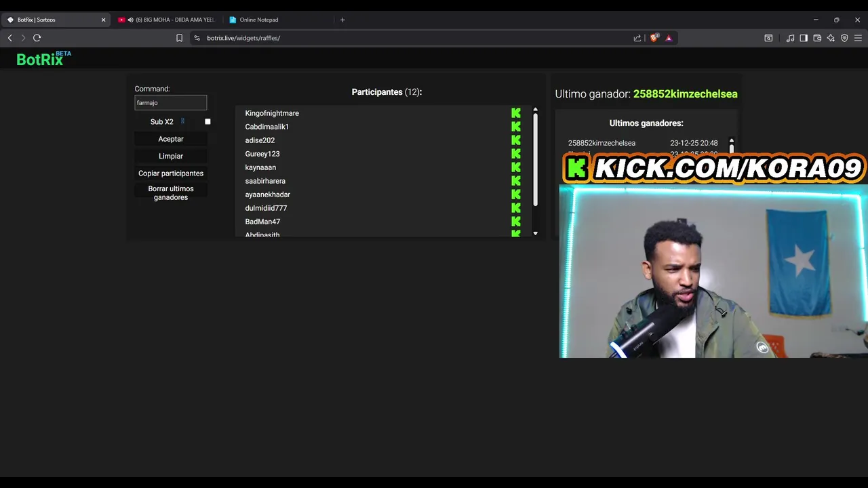This screenshot has height=488, width=868.
Task: Select participant Cabdimaalik1
Action: click(x=267, y=127)
